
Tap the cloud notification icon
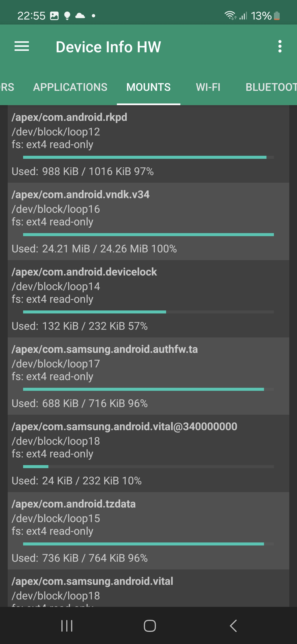point(80,15)
